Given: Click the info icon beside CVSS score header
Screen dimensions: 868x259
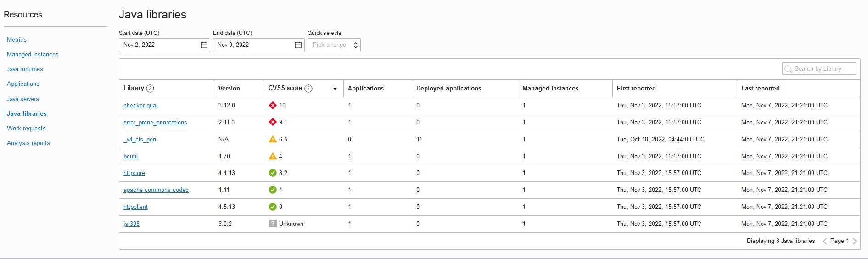Looking at the screenshot, I should (x=308, y=89).
